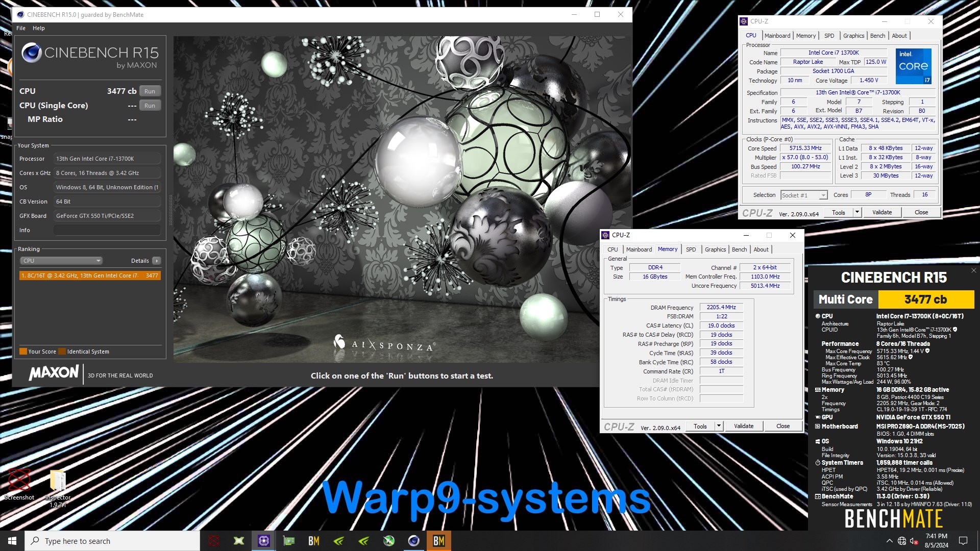Open Memory tab in upper CPU-Z window
This screenshot has height=551, width=980.
click(806, 36)
